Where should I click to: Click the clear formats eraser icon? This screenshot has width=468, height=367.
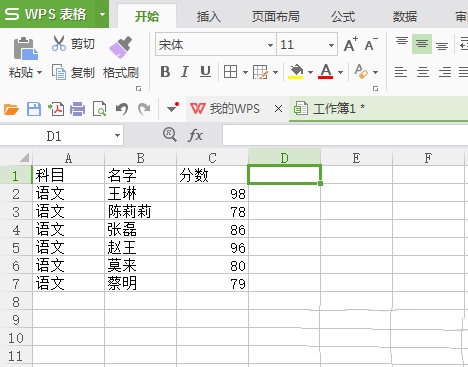(361, 71)
